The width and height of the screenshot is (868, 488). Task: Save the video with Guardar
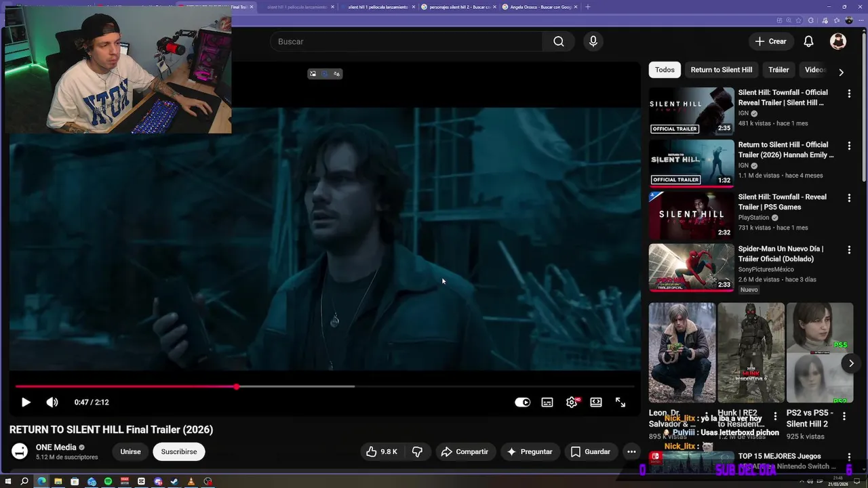(x=591, y=451)
